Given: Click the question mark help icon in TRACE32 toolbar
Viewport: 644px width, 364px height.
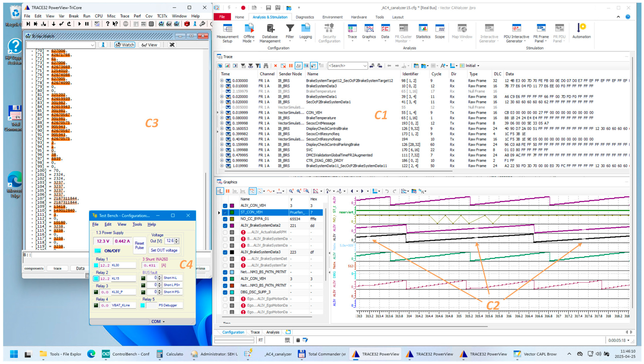Looking at the screenshot, I should (108, 24).
